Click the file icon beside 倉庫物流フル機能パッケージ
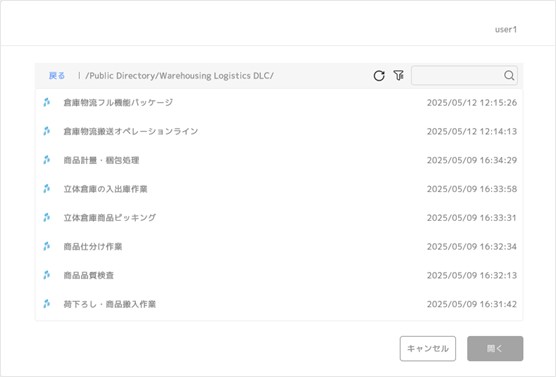Viewport: 556px width, 377px height. [x=46, y=102]
